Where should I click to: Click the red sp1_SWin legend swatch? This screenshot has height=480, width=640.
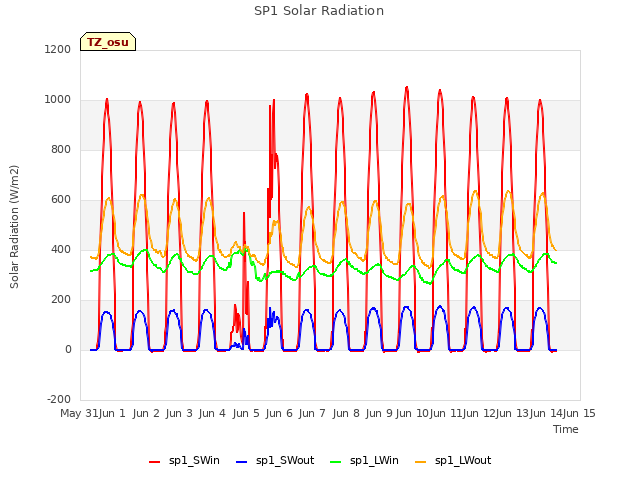(x=155, y=462)
